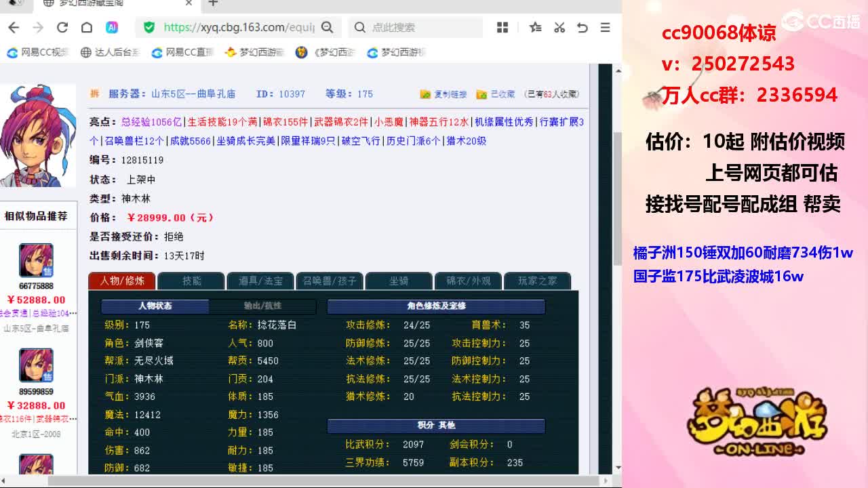Viewport: 868px width, 488px height.
Task: Click the address bar magnifier icon
Action: point(328,27)
